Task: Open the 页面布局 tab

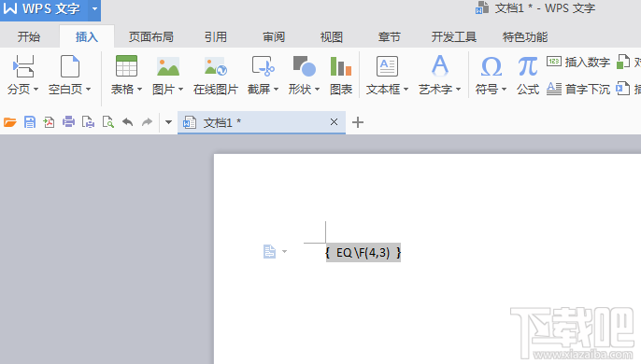Action: tap(151, 37)
